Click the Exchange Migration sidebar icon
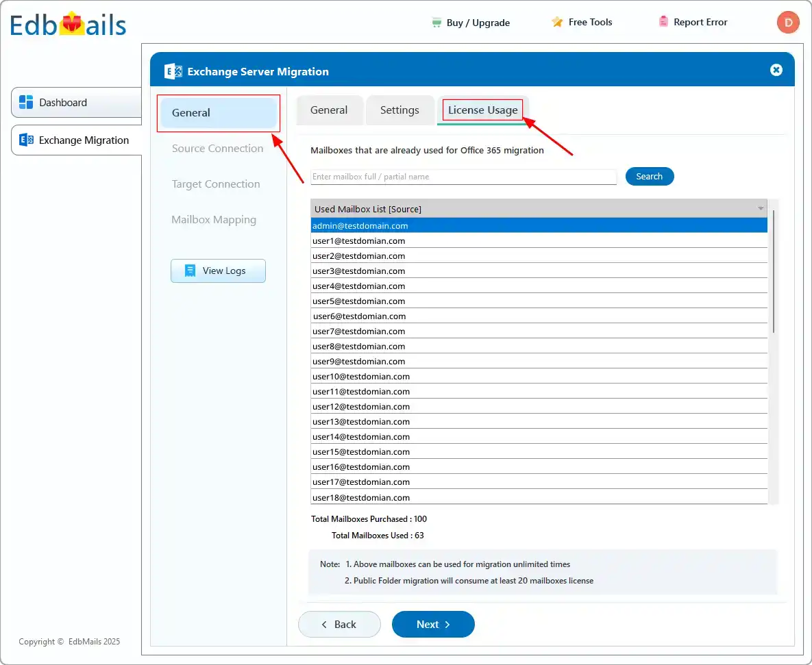Viewport: 812px width, 665px height. click(x=26, y=140)
